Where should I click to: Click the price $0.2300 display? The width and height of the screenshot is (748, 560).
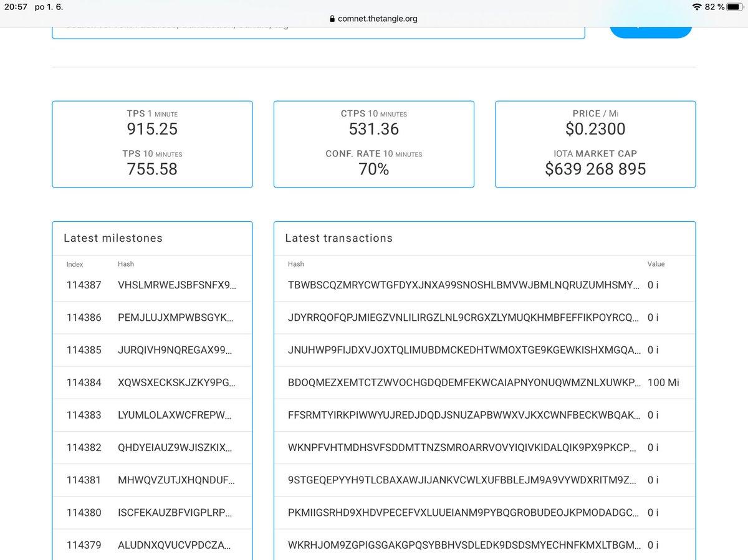595,129
